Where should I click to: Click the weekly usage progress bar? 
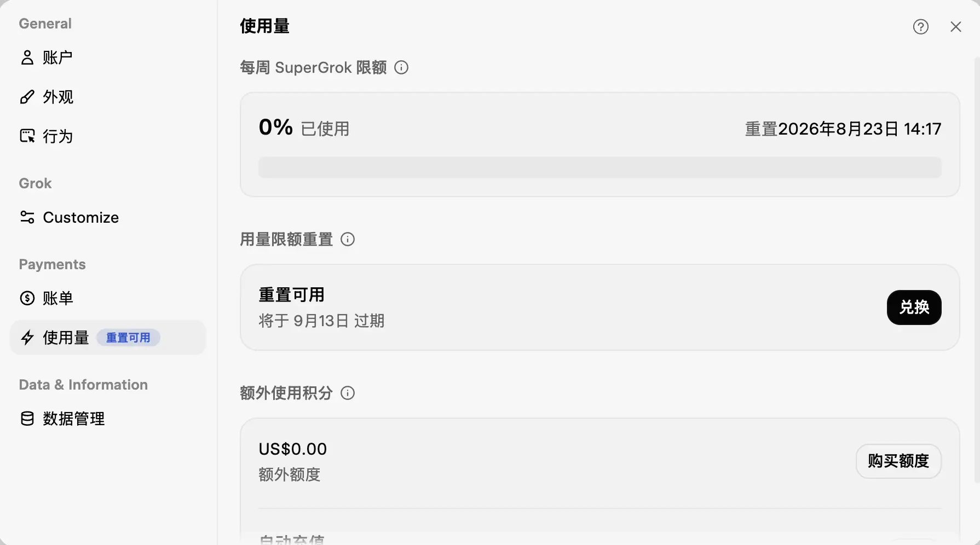click(x=599, y=167)
